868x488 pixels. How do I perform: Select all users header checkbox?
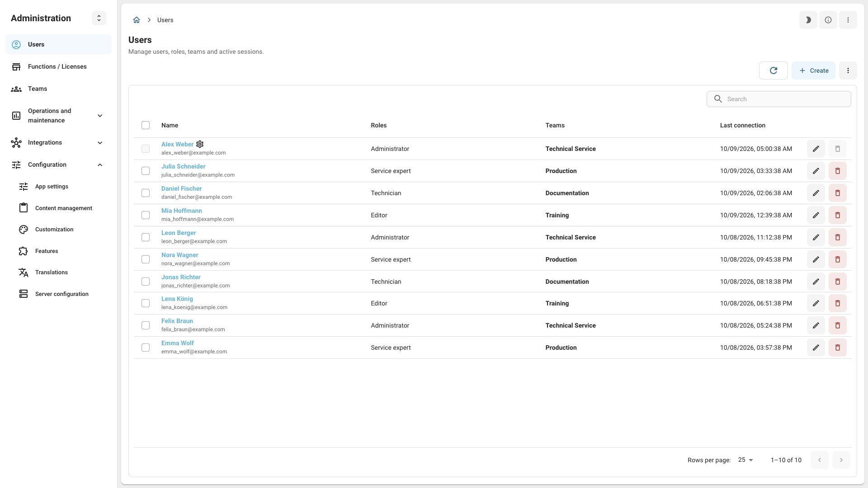coord(145,125)
